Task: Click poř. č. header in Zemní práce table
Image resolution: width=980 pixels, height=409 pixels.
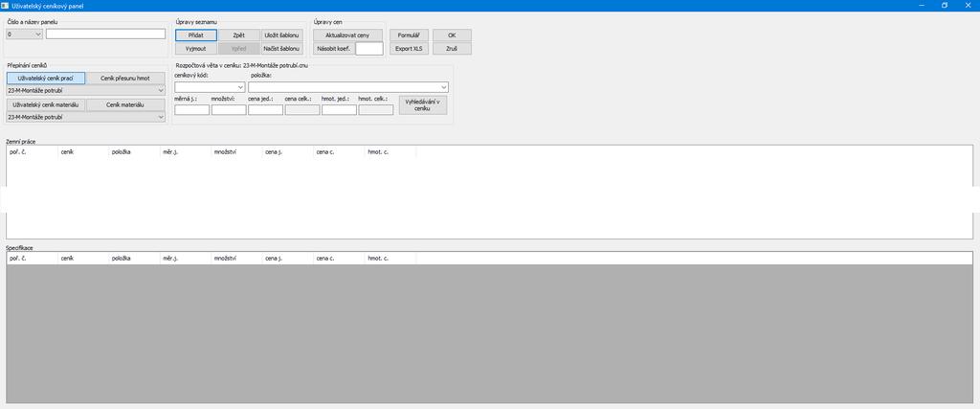Action: 32,152
